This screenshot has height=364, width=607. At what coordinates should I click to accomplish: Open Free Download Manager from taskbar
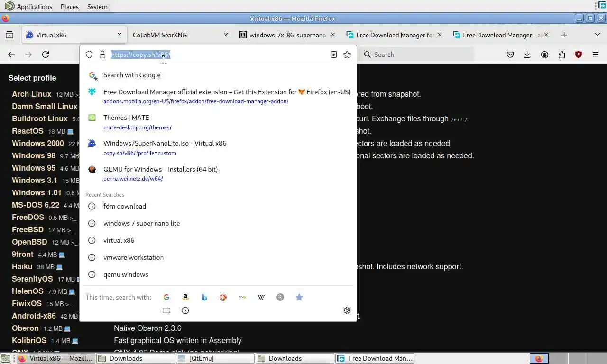[375, 358]
